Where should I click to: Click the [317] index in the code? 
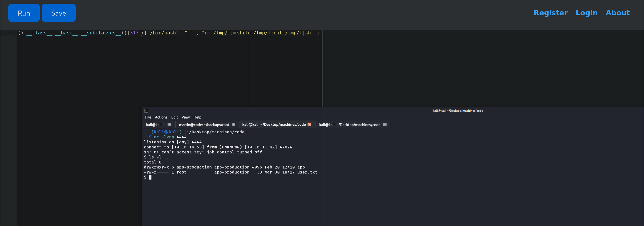click(134, 33)
